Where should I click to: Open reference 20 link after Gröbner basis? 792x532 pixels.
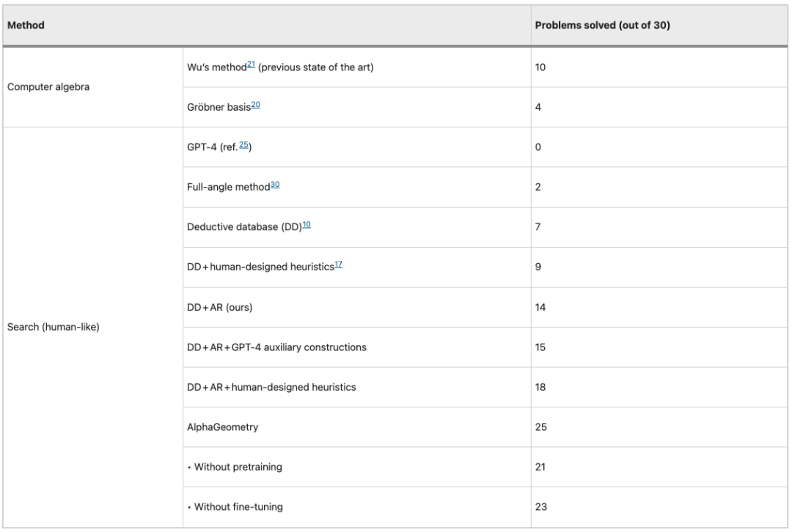tap(256, 105)
